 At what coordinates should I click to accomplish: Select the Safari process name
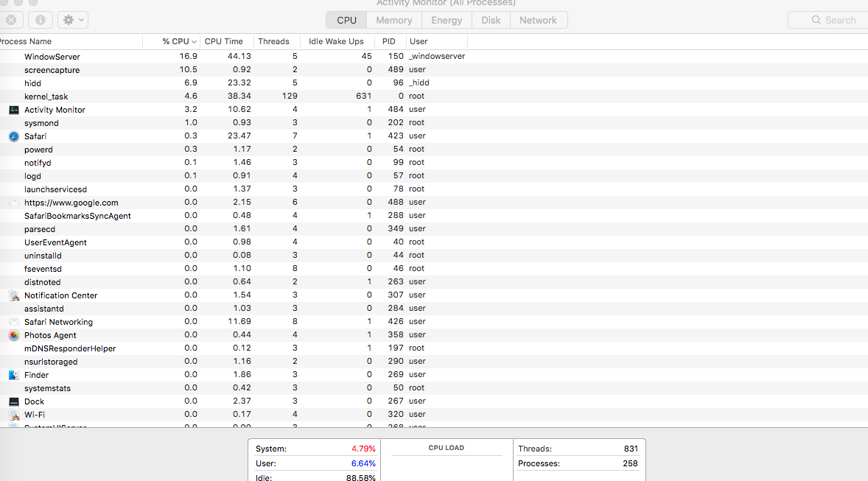coord(35,136)
